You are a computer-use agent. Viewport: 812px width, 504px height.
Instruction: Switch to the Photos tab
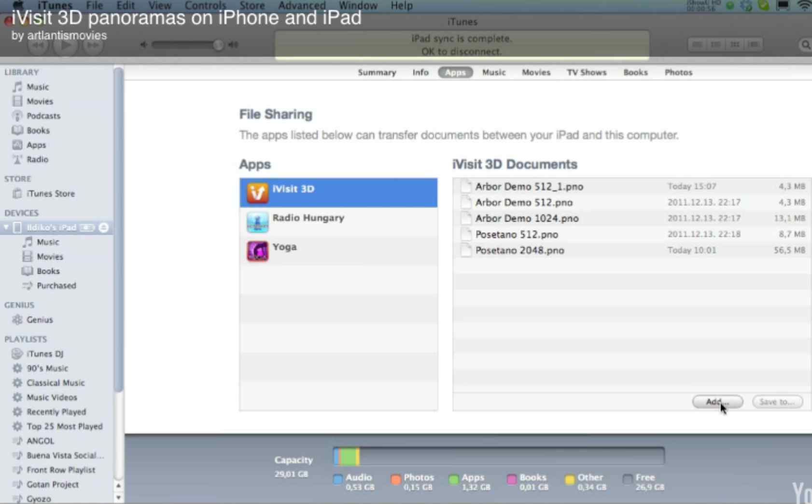tap(678, 72)
